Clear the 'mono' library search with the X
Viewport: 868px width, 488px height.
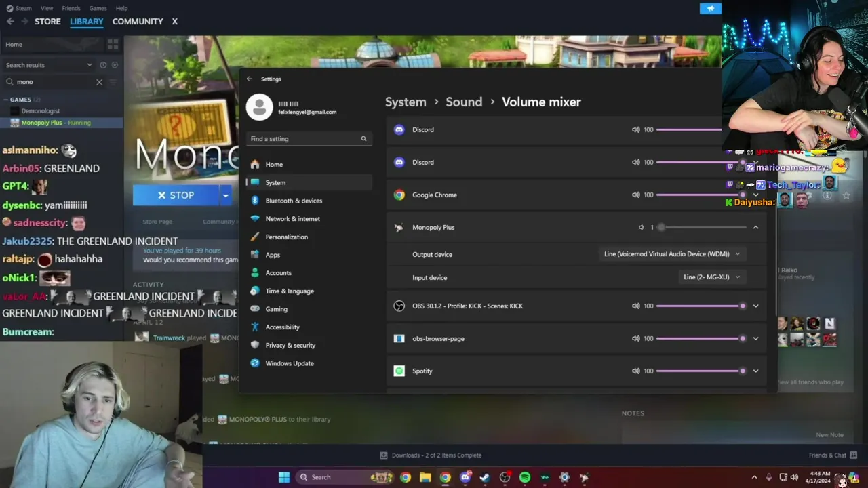[99, 82]
